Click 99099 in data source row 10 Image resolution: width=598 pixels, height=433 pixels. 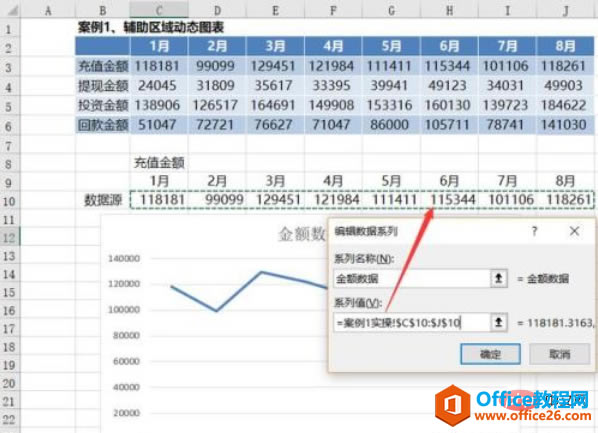(224, 200)
